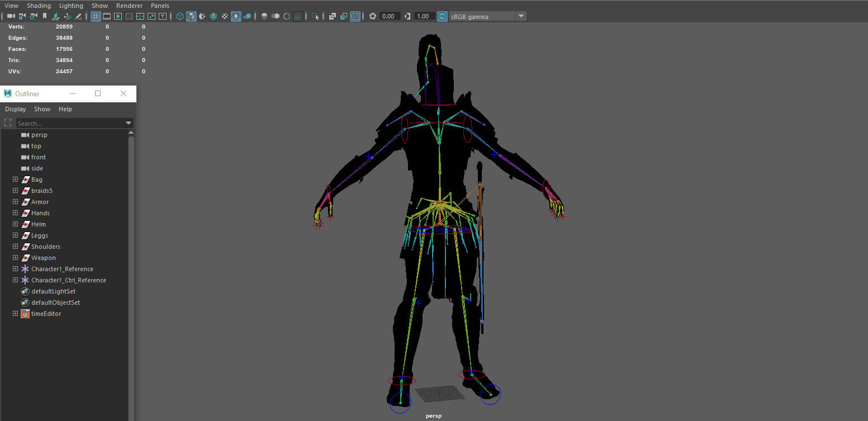This screenshot has width=868, height=421.
Task: Toggle color management ON button
Action: point(442,17)
